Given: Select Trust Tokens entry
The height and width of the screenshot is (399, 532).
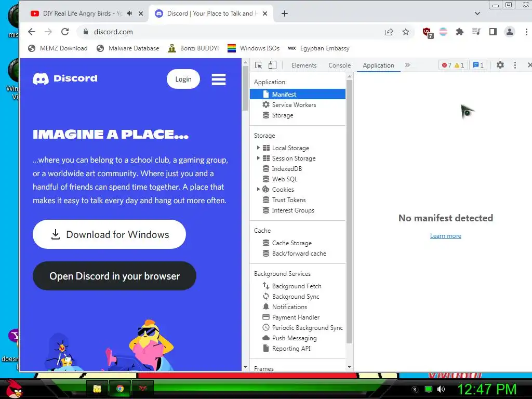Looking at the screenshot, I should pos(289,200).
